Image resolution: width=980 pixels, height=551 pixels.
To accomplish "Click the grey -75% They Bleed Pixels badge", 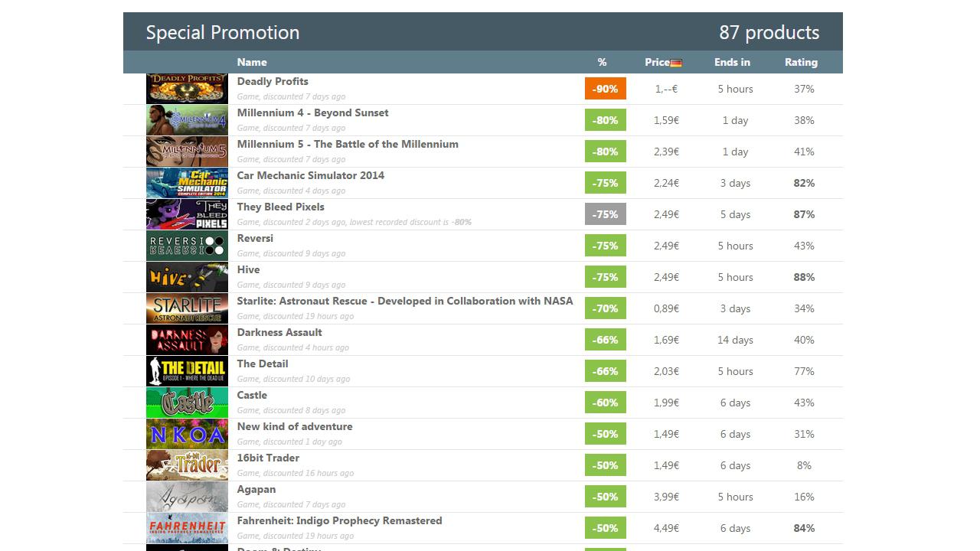I will click(x=606, y=214).
